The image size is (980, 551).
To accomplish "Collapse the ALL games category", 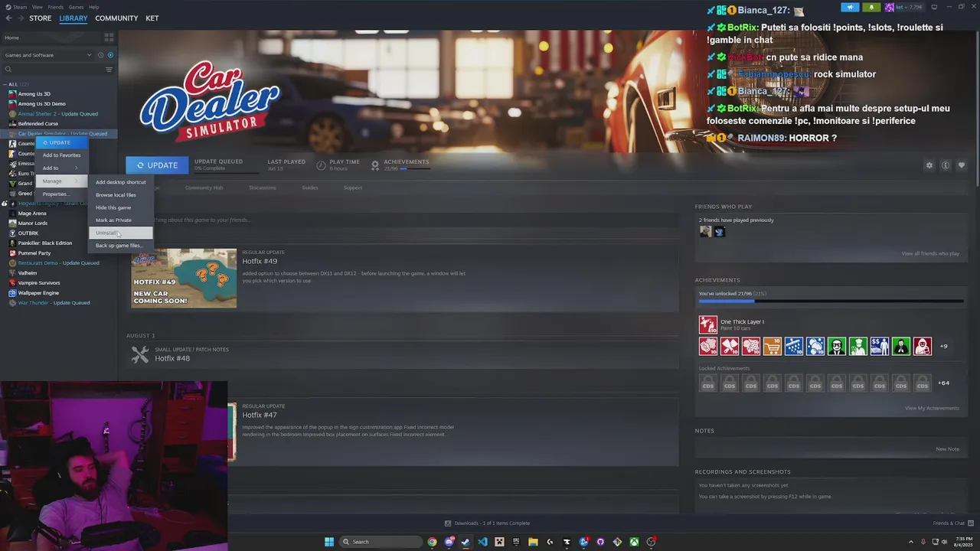I will (5, 84).
